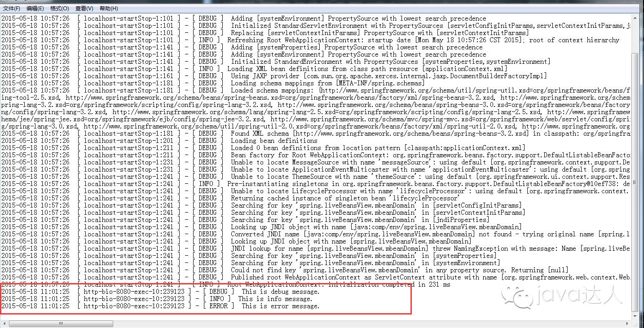Image resolution: width=644 pixels, height=328 pixels.
Task: Click the vertical scrollbar thumb
Action: coord(635,182)
